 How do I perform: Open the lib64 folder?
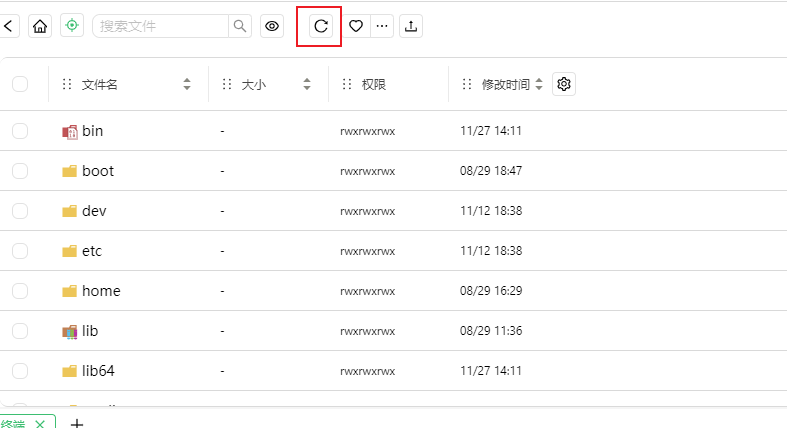click(98, 371)
